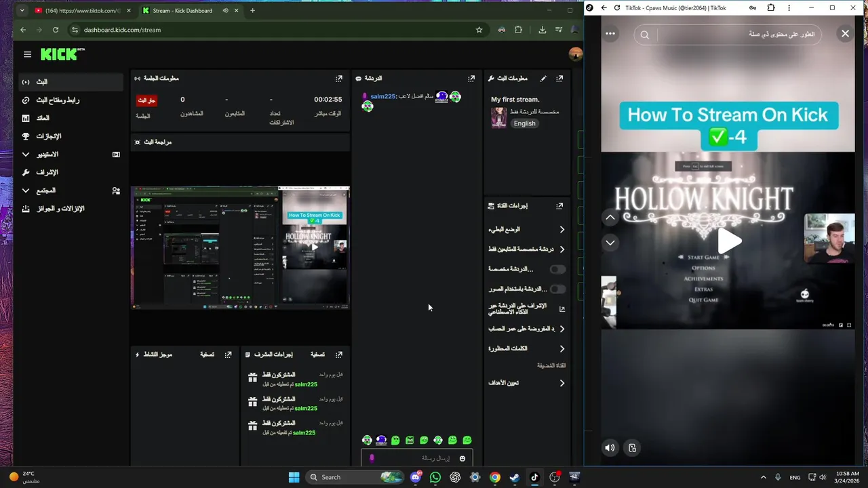
Task: Click the salm225 username in chat
Action: tap(382, 96)
